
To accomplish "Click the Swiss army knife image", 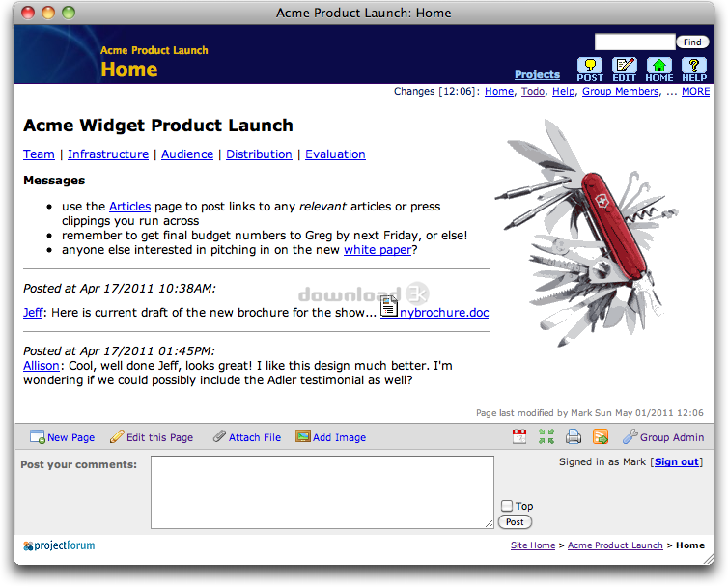I will [587, 233].
